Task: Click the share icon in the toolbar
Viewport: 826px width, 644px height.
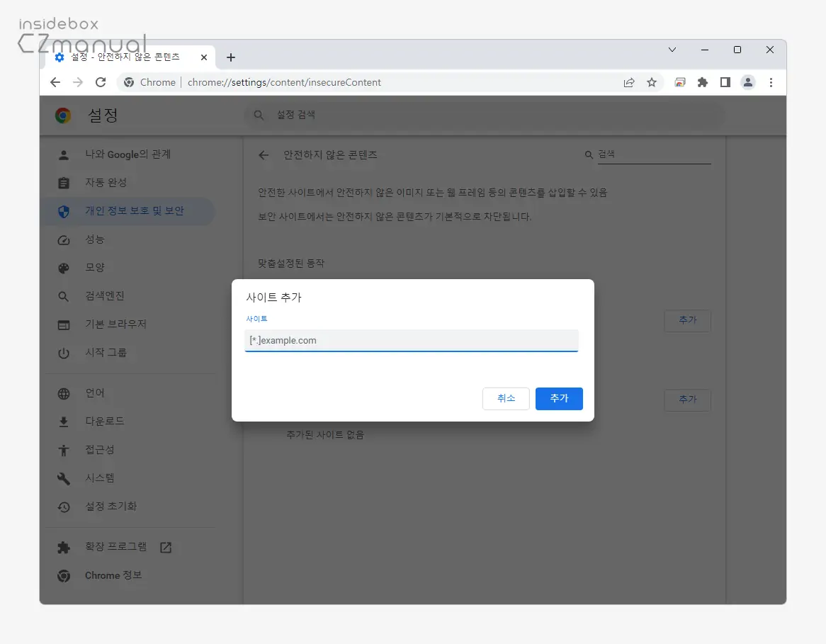Action: pyautogui.click(x=629, y=82)
